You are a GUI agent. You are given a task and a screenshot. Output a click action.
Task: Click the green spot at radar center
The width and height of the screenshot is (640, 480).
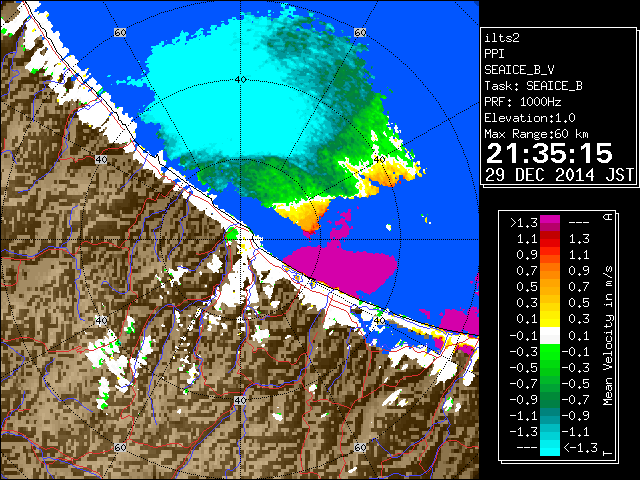[231, 234]
